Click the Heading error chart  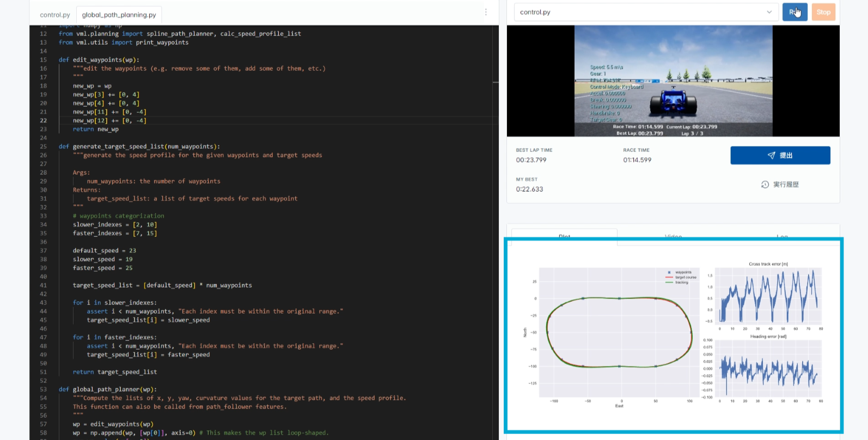pos(768,369)
